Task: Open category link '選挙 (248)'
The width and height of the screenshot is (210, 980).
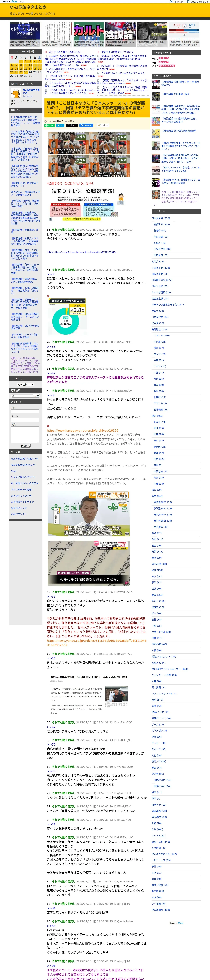Action: click(x=157, y=496)
